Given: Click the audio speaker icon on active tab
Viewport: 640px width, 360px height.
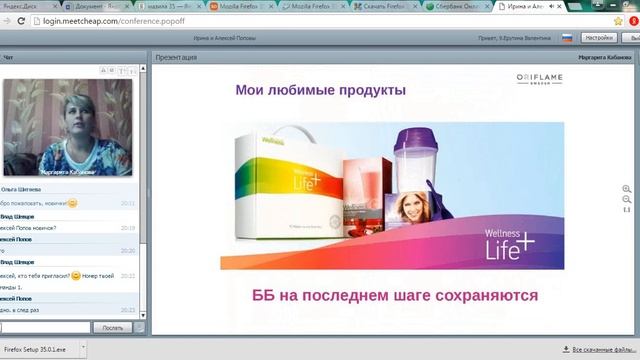Looking at the screenshot, I should coord(551,7).
